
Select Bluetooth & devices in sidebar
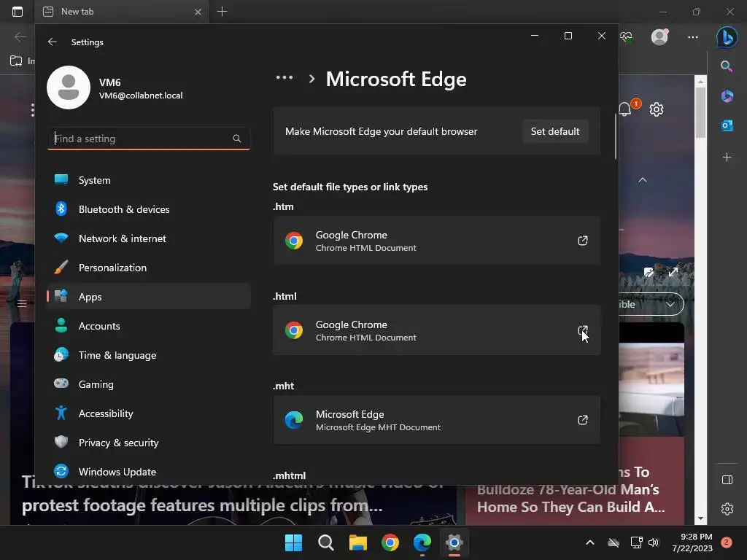(124, 209)
